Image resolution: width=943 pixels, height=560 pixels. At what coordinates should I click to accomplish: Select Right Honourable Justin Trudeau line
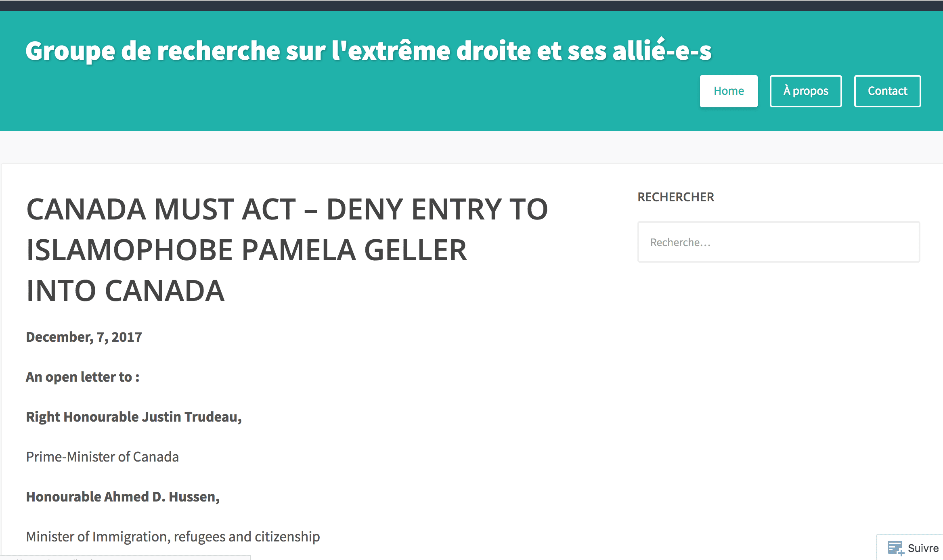click(x=134, y=417)
